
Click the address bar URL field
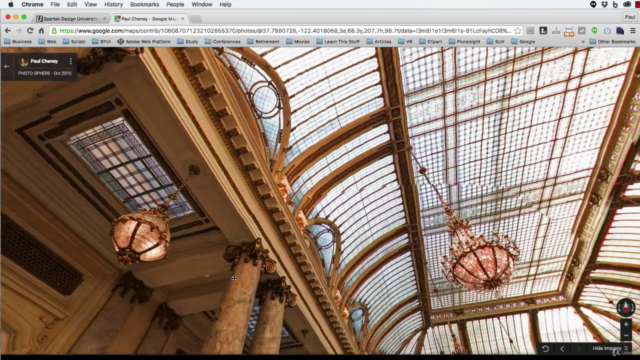pos(285,31)
